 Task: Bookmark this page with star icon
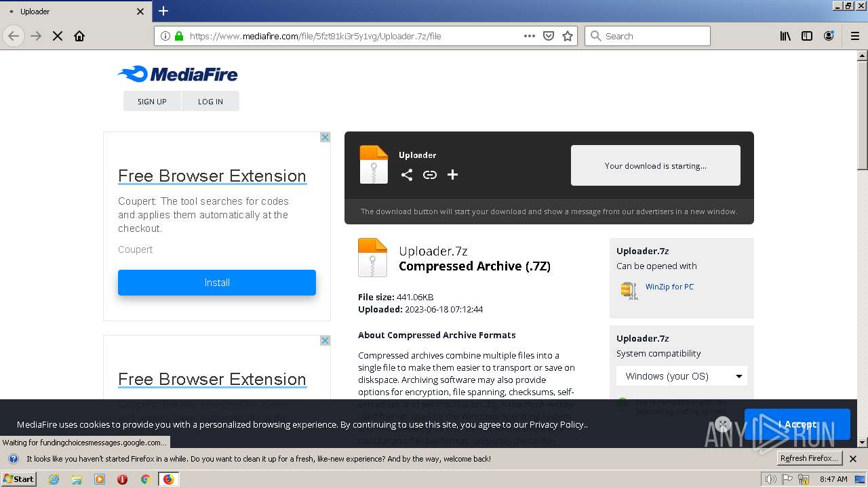click(568, 36)
